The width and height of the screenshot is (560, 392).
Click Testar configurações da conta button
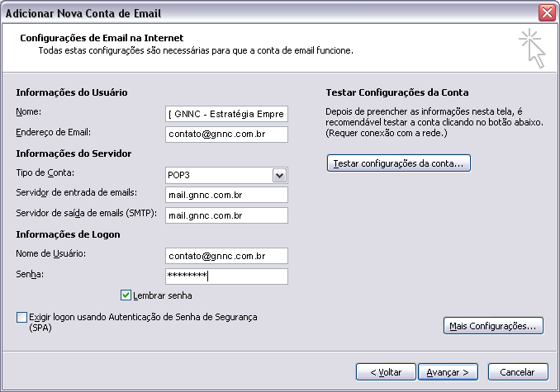[399, 163]
